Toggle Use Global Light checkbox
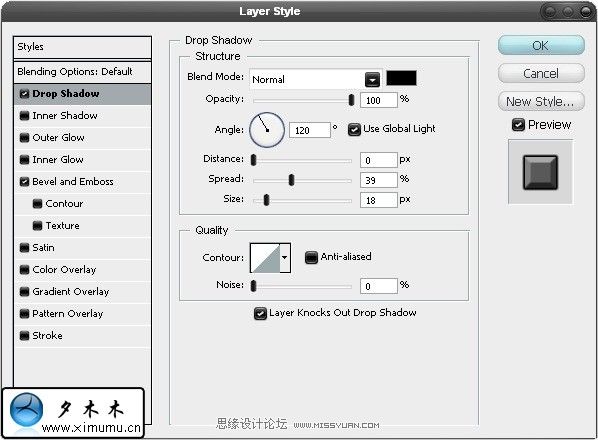 [354, 130]
